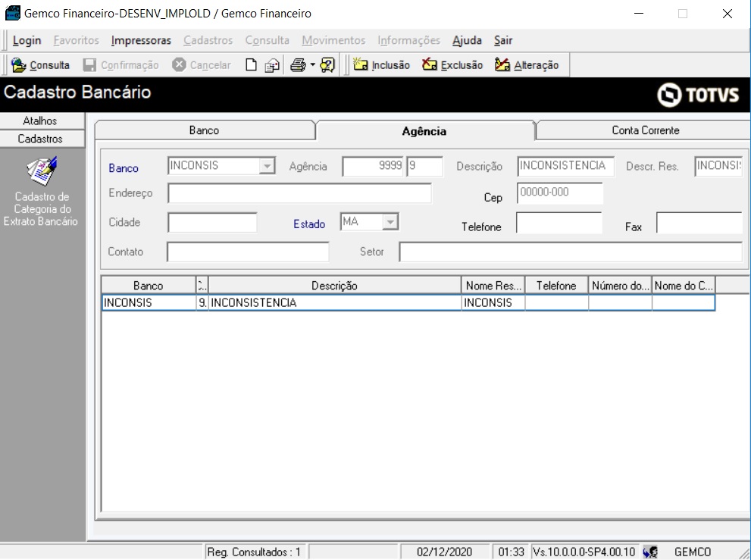Click the Telefone column header in grid
The height and width of the screenshot is (560, 751).
(x=556, y=286)
